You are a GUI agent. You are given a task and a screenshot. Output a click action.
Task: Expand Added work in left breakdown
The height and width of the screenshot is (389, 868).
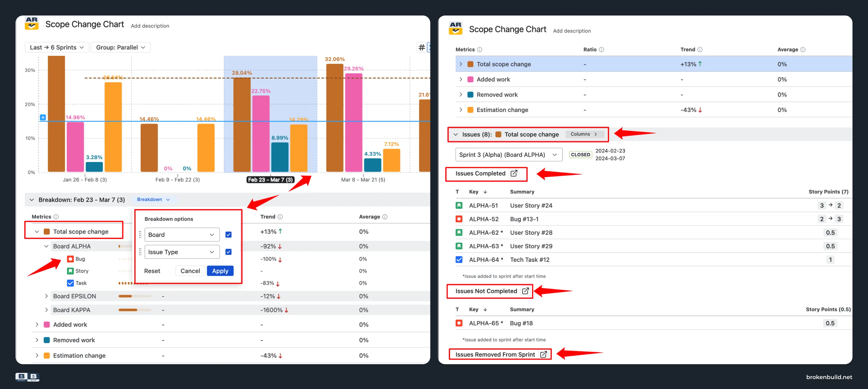coord(37,324)
